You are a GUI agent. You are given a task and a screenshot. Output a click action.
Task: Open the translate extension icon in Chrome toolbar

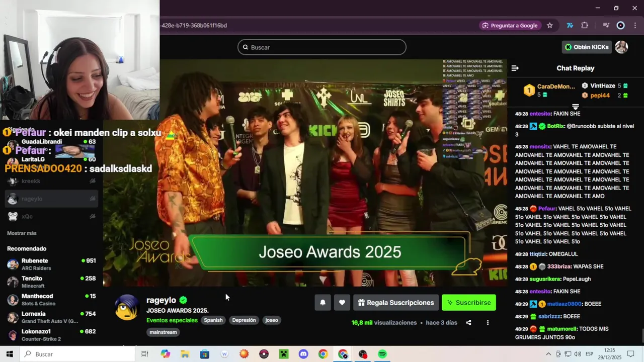570,26
